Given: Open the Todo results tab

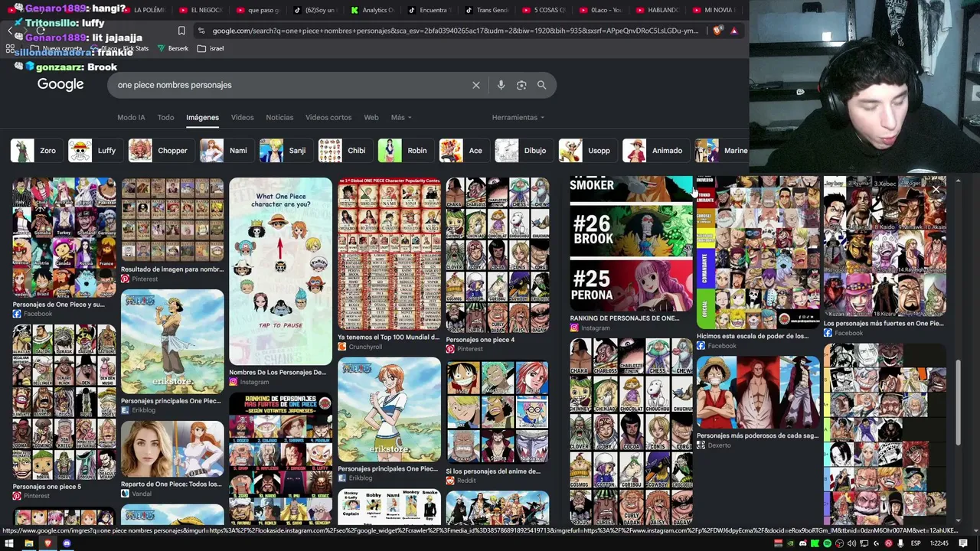Looking at the screenshot, I should pyautogui.click(x=165, y=117).
